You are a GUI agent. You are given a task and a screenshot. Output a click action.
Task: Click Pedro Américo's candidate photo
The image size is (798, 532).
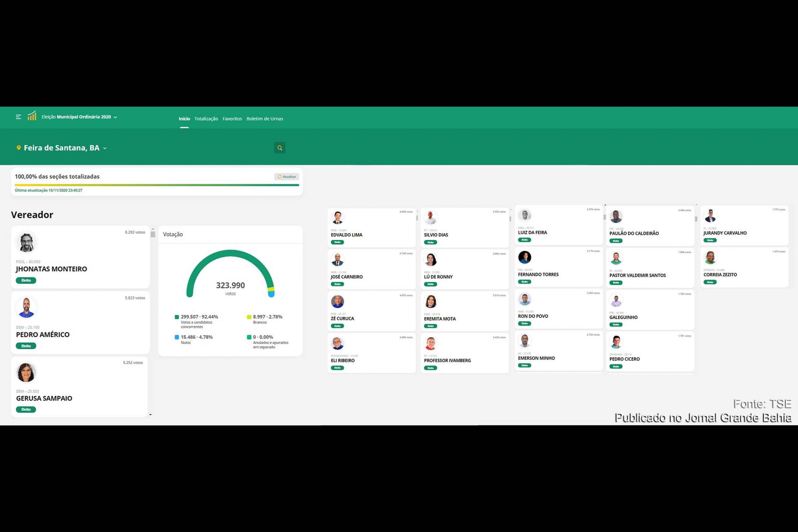tap(26, 308)
